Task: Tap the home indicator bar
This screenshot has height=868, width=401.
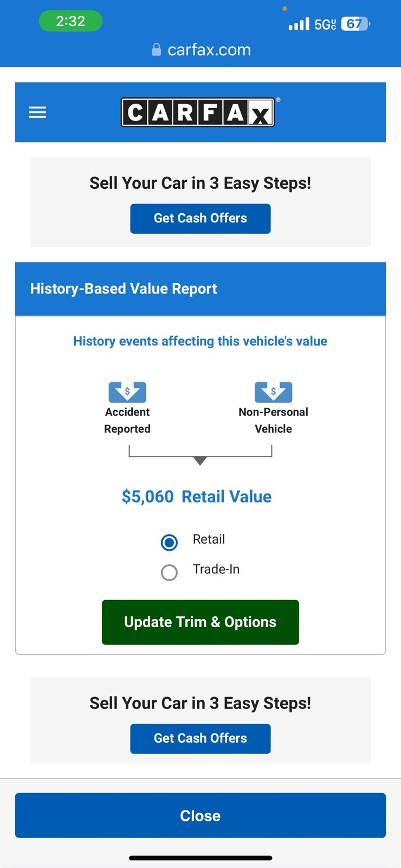Action: pos(200,858)
